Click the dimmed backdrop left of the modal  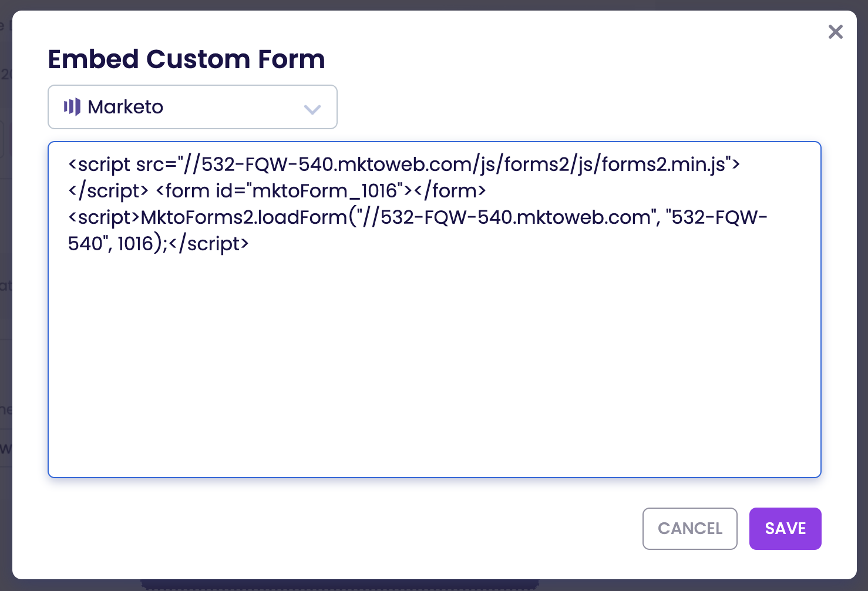coord(5,352)
